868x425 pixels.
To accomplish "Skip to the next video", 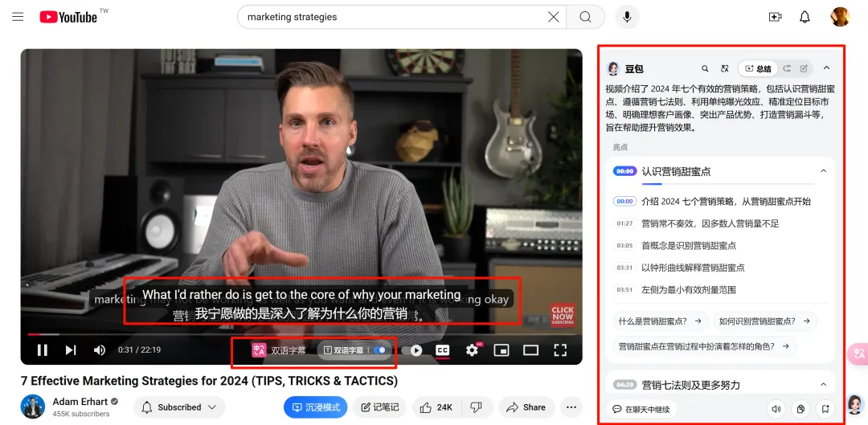I will tap(71, 350).
